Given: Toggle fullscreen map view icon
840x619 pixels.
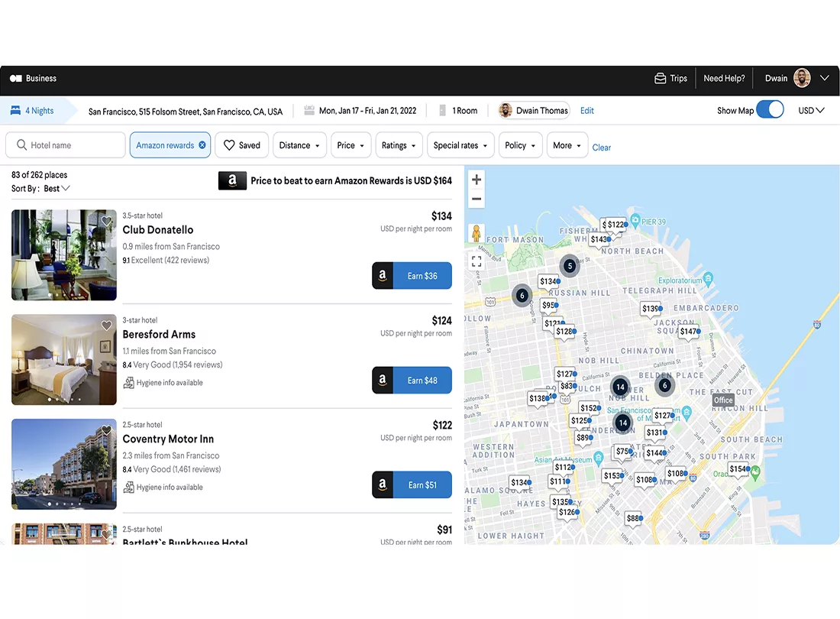Looking at the screenshot, I should tap(477, 261).
